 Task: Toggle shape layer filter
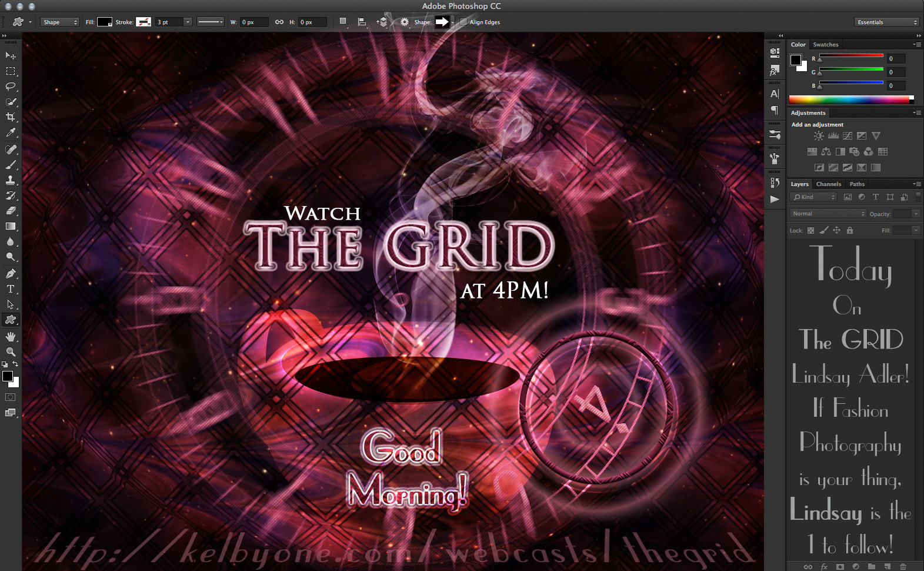coord(890,197)
